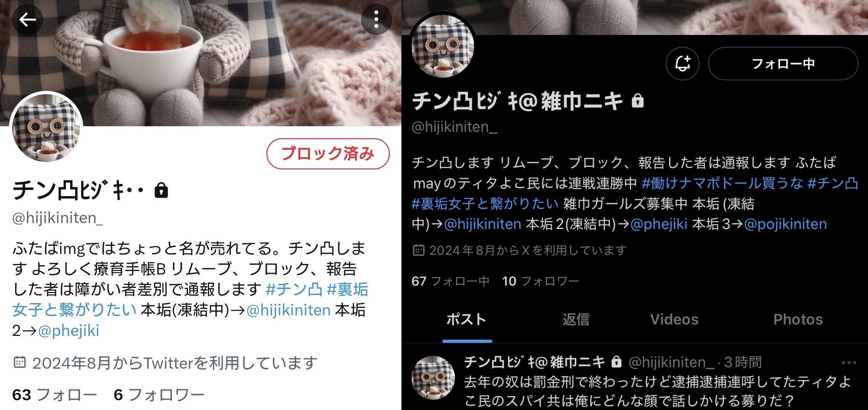Switch to the 返信 tab
868x410 pixels.
point(576,320)
